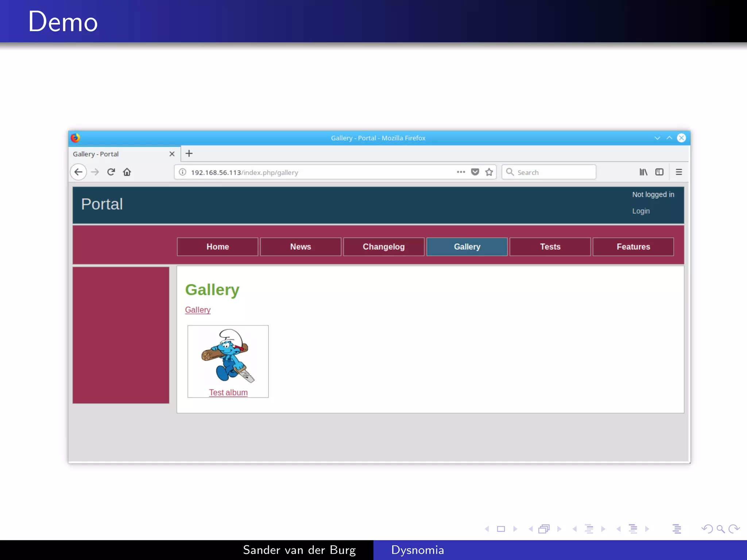Reload the page with the refresh icon
Viewport: 747px width, 560px height.
[111, 172]
